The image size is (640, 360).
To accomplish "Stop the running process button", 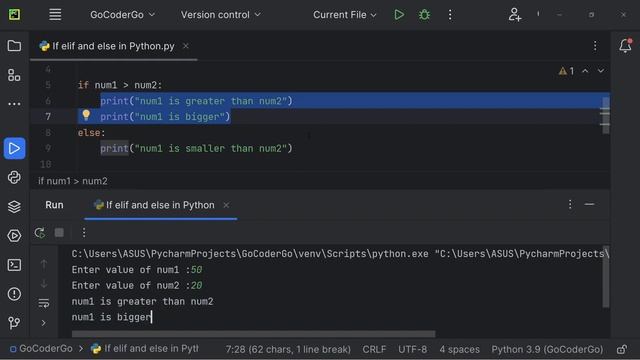I will (59, 233).
